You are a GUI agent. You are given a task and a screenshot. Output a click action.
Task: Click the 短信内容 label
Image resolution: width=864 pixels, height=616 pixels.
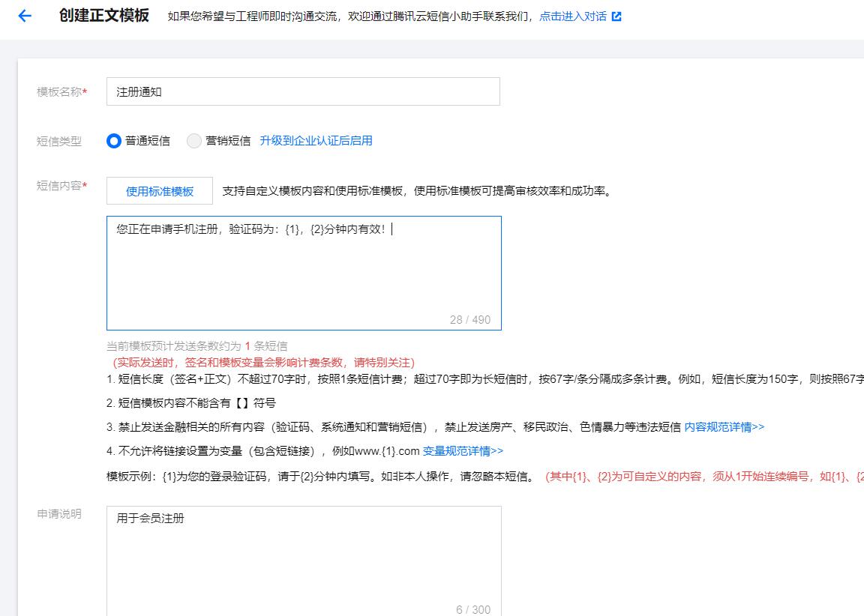click(61, 186)
